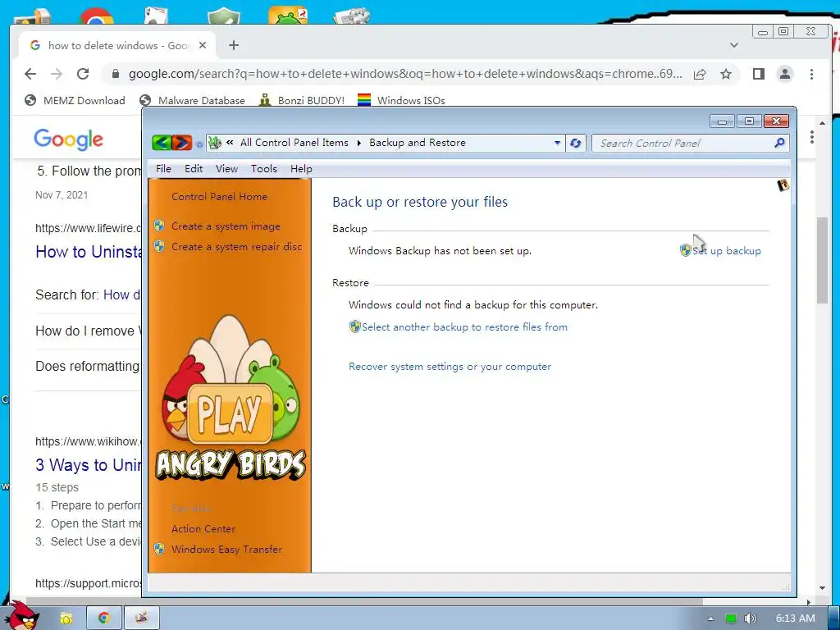Open Windows Easy Transfer link
Image resolution: width=840 pixels, height=630 pixels.
pyautogui.click(x=226, y=549)
